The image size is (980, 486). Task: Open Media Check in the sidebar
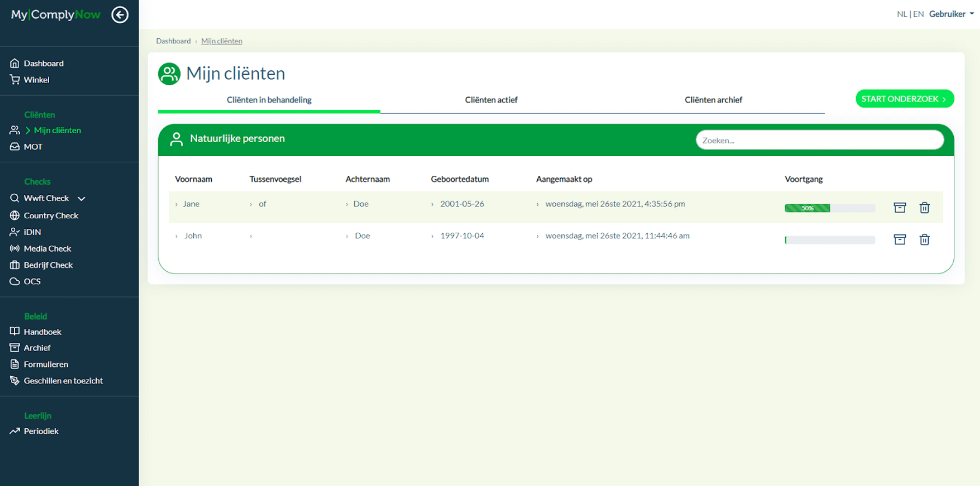tap(47, 248)
